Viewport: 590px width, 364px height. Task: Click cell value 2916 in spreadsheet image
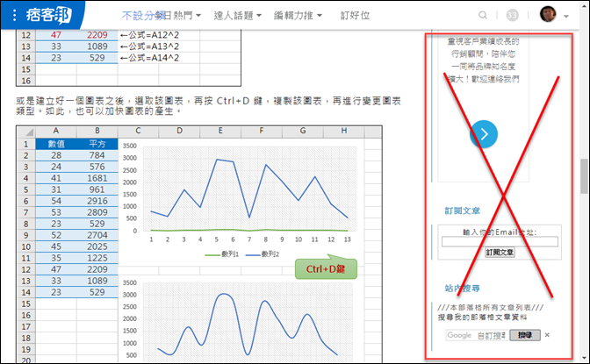[97, 201]
